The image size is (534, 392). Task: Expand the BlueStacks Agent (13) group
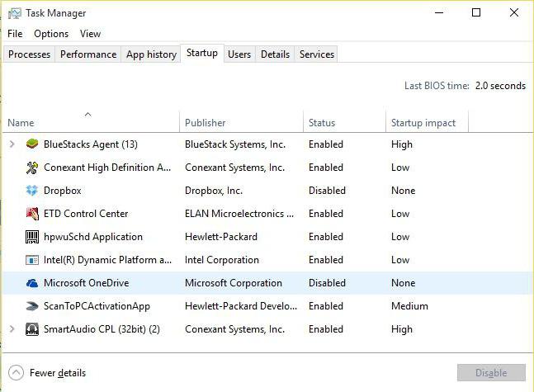coord(12,144)
